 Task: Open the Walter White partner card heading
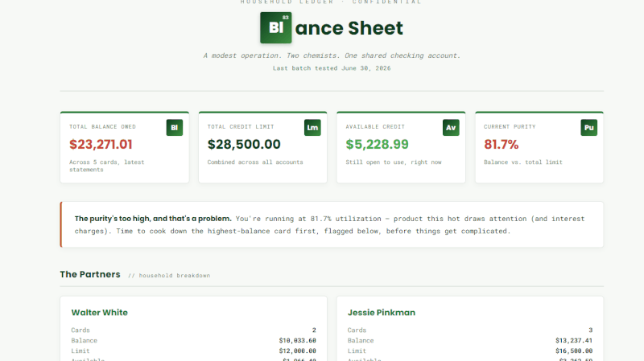point(99,313)
